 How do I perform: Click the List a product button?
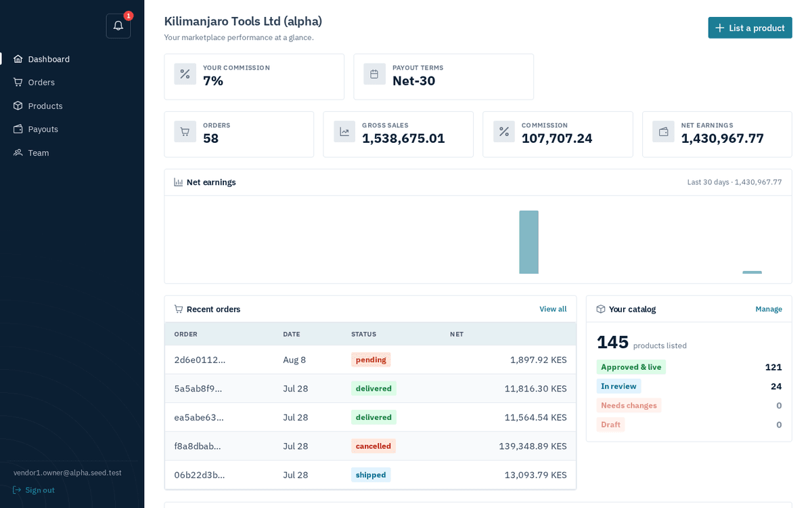pyautogui.click(x=750, y=28)
